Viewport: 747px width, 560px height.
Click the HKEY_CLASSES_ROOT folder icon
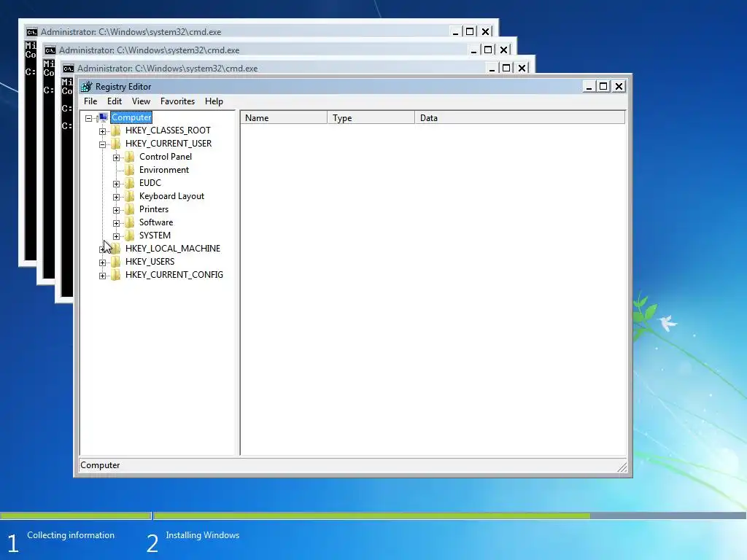pyautogui.click(x=116, y=131)
